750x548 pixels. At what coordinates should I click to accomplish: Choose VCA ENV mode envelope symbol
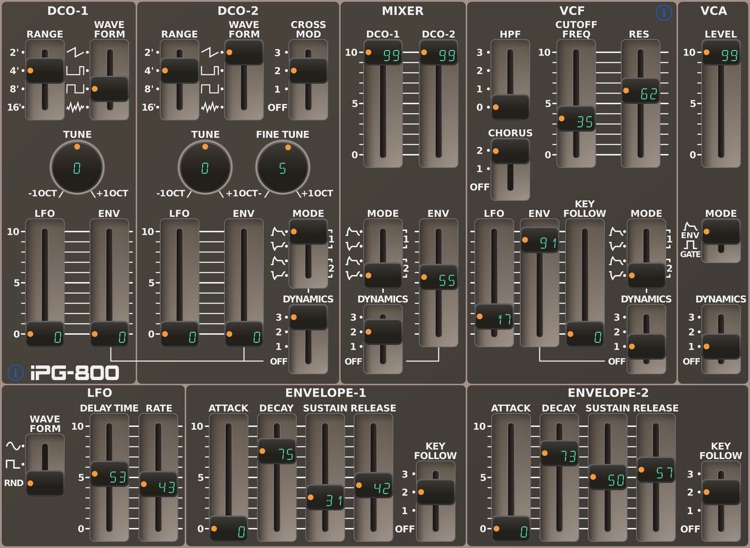coord(690,227)
